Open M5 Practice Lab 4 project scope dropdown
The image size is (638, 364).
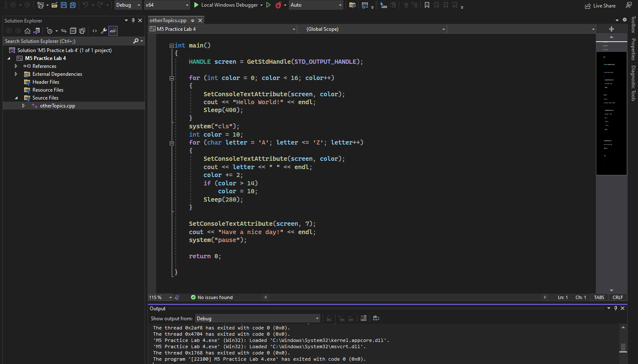[223, 29]
